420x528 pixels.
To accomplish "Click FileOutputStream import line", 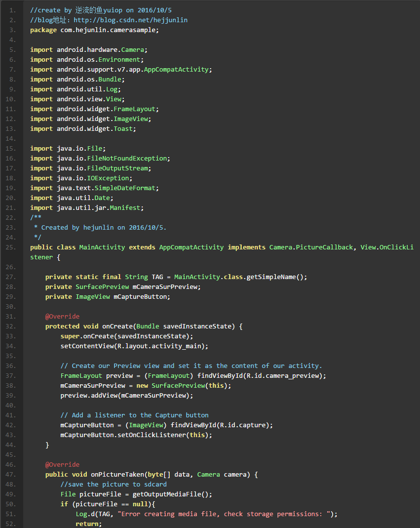I will [90, 168].
